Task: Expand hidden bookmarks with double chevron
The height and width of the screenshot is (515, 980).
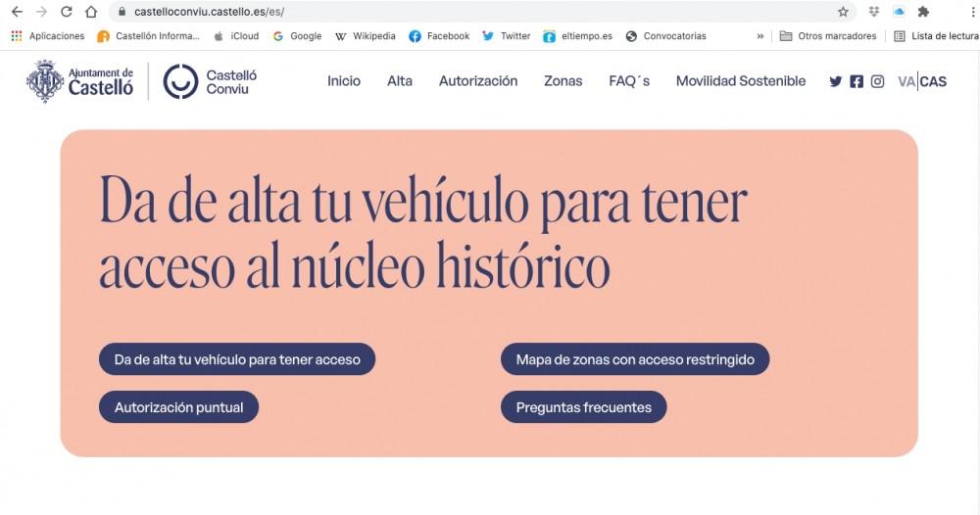Action: tap(760, 36)
